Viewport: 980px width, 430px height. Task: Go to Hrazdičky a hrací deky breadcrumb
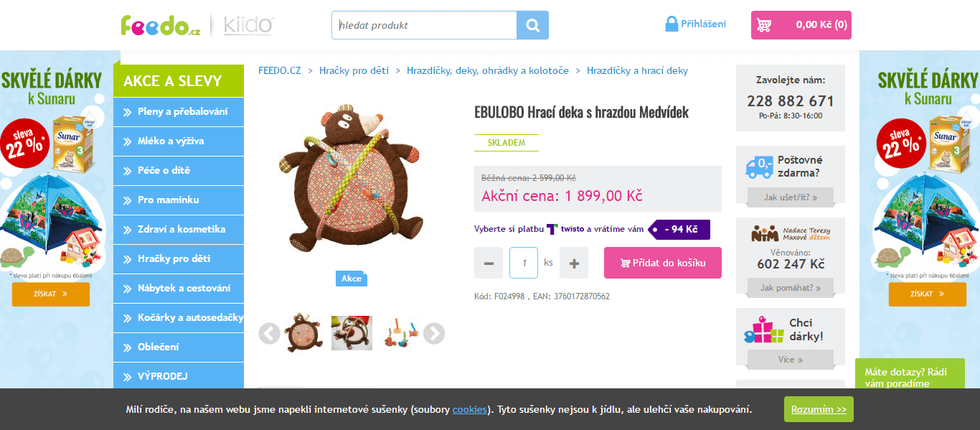tap(637, 70)
